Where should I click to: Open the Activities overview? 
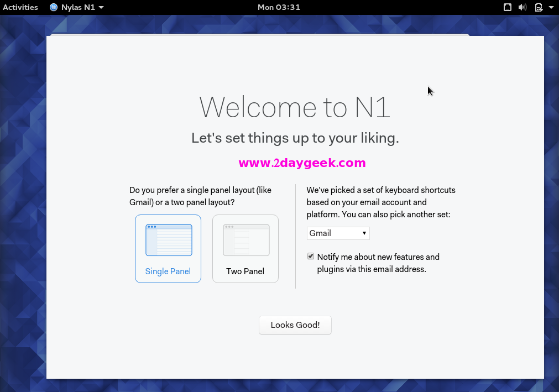(x=20, y=7)
